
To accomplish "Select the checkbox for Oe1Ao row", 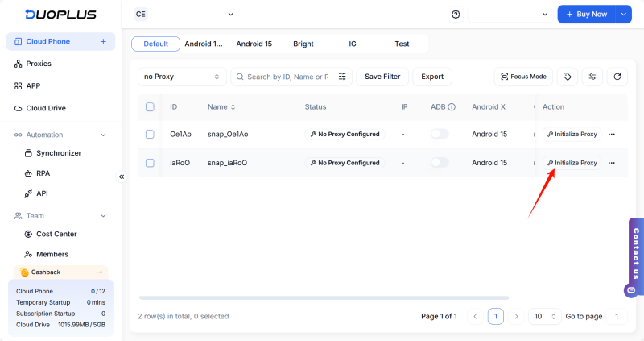I will (x=150, y=134).
